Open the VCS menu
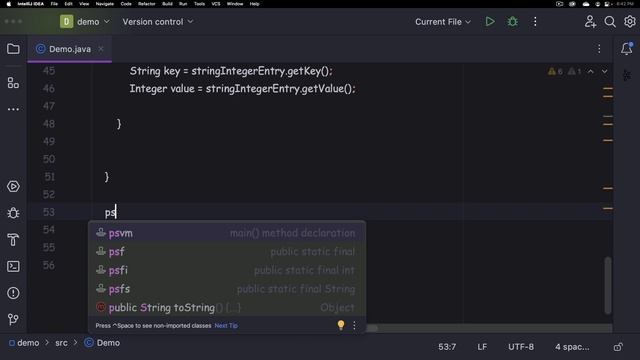The height and width of the screenshot is (360, 640). coord(216,4)
